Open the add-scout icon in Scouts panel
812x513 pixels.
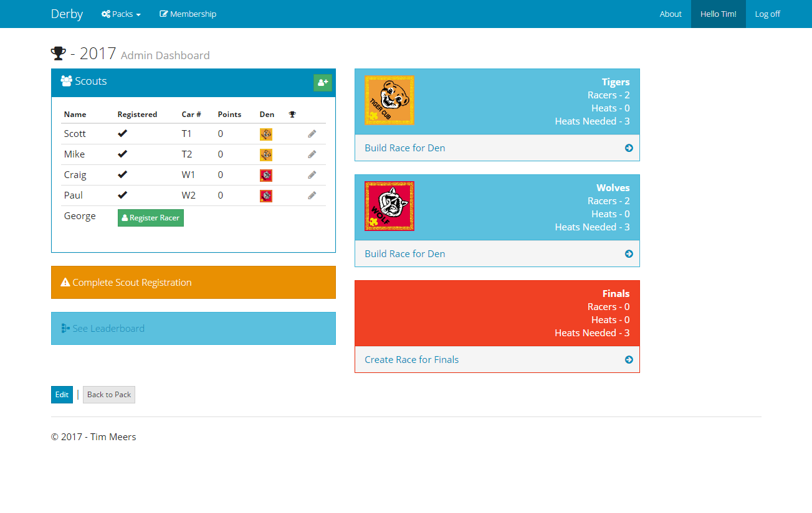click(323, 82)
